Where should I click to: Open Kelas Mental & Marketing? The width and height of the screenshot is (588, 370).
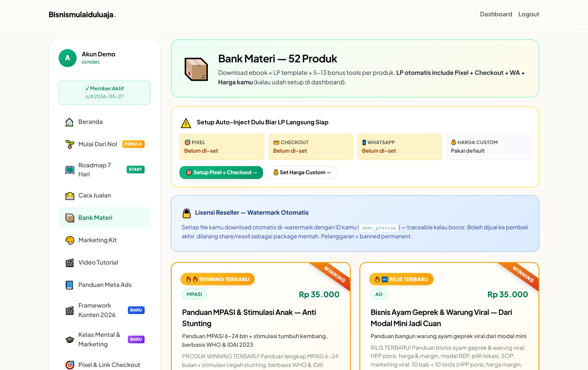105,339
